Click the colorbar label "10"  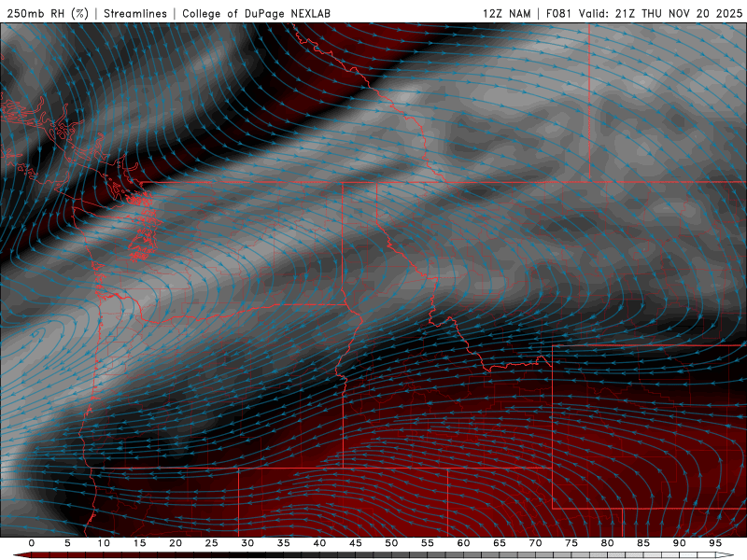click(x=104, y=543)
